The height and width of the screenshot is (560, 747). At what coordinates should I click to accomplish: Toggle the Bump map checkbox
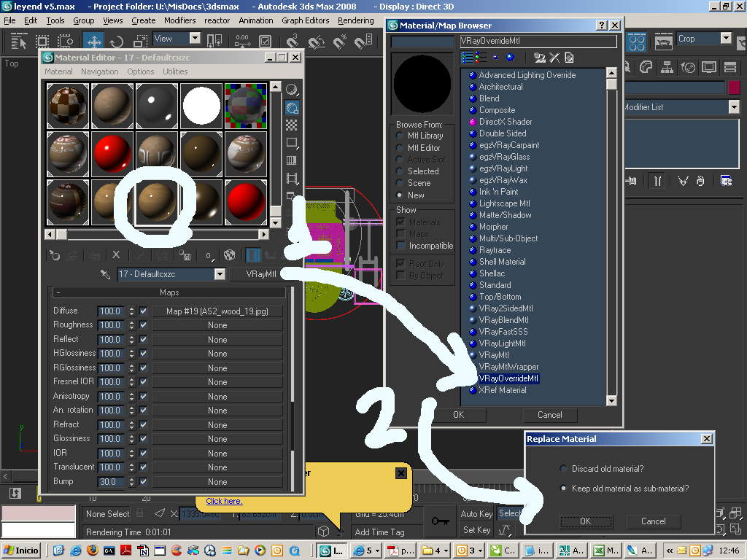[x=144, y=481]
